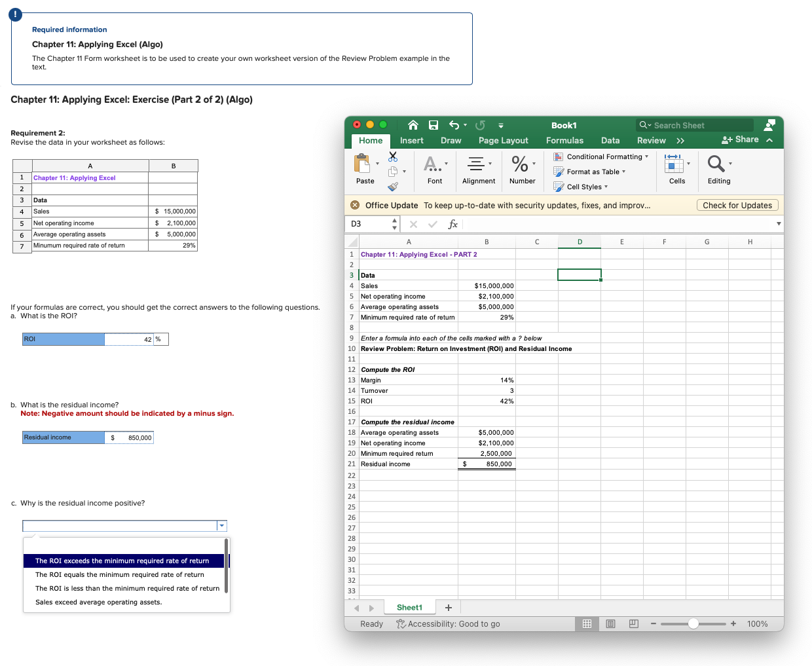
Task: Click the Check for Updates button
Action: click(737, 205)
